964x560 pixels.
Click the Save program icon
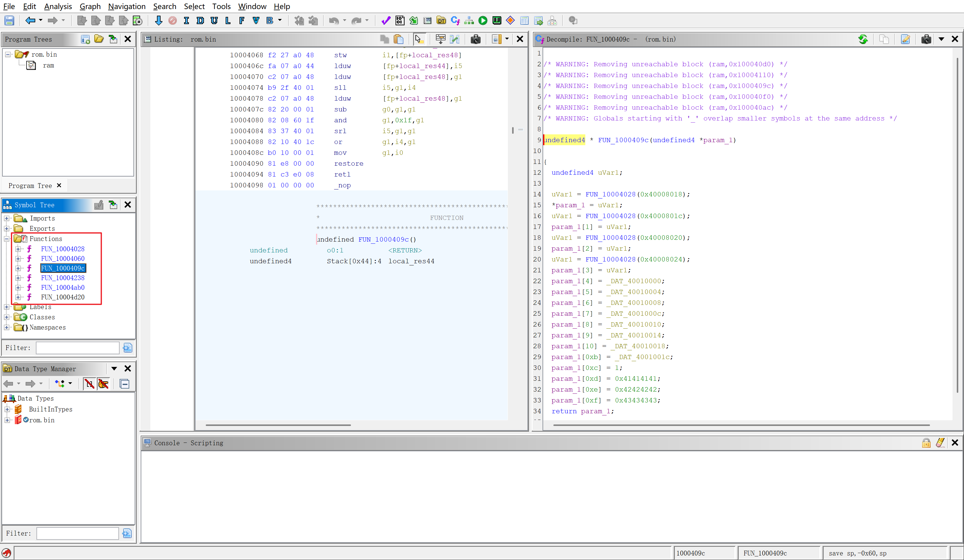pyautogui.click(x=9, y=21)
